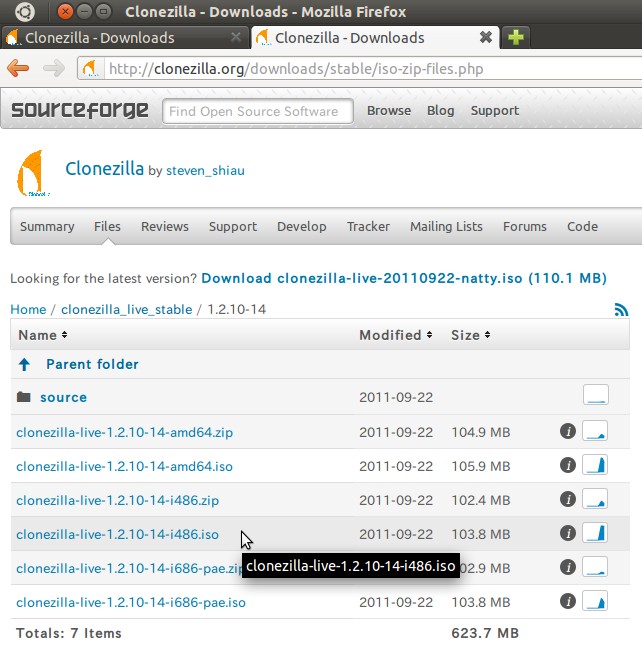Image resolution: width=642 pixels, height=652 pixels.
Task: Click the source folder icon
Action: 24,397
